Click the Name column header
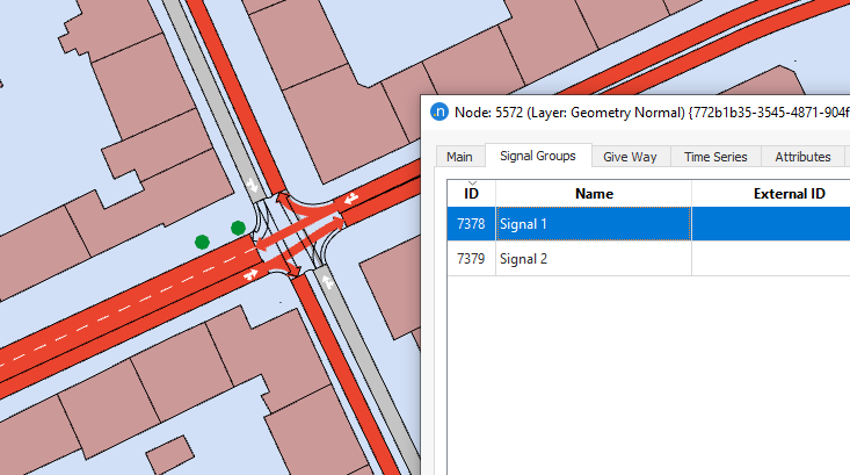 594,194
